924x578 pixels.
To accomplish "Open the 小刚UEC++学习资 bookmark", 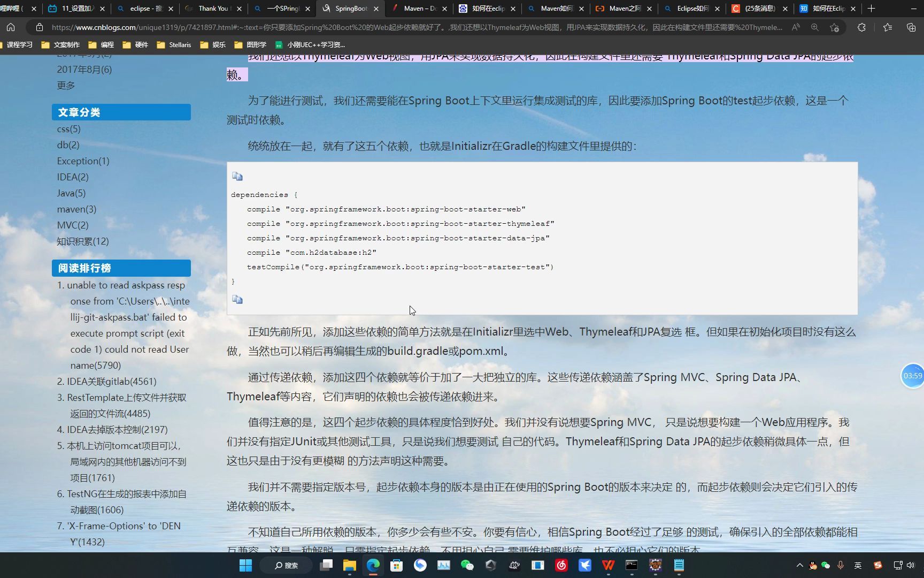I will (x=310, y=45).
